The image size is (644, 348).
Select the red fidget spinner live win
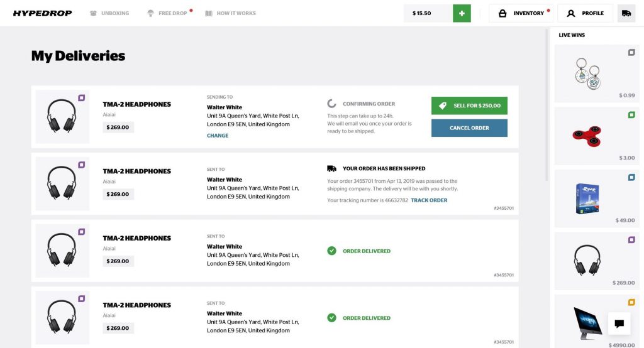[587, 134]
